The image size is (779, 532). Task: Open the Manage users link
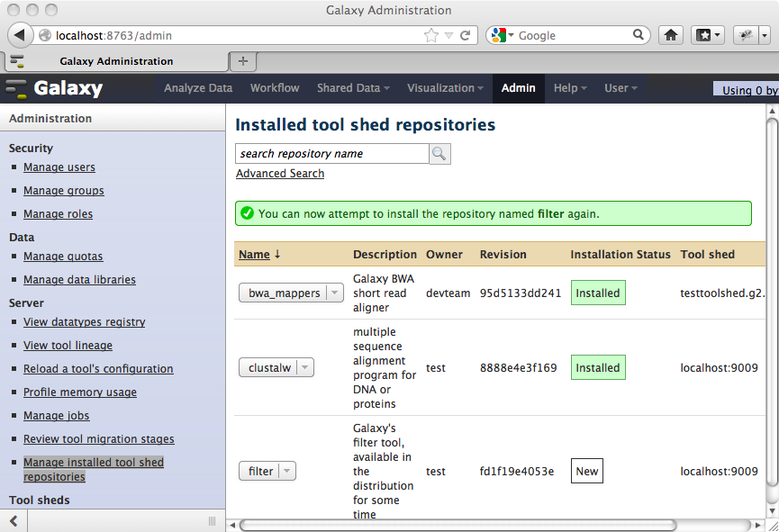59,167
